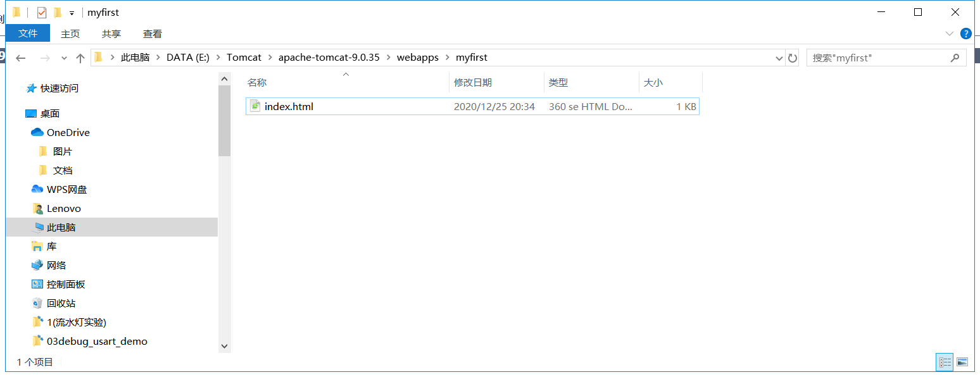Click the index.html file icon
Screen dimensions: 980x377
point(255,106)
